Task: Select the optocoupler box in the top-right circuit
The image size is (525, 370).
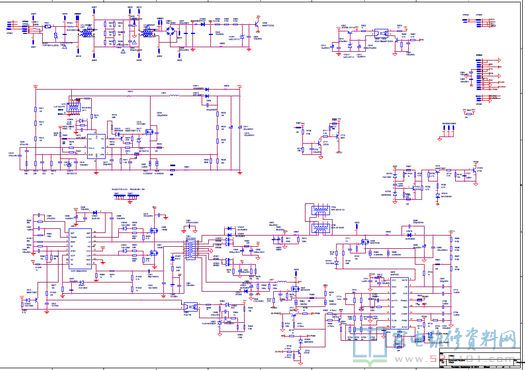Action: [x=381, y=33]
